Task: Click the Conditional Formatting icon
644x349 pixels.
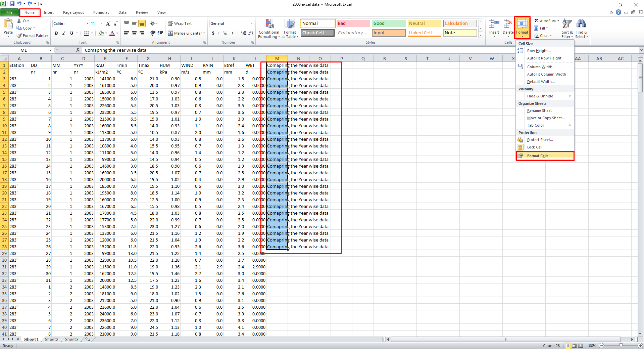Action: click(268, 24)
